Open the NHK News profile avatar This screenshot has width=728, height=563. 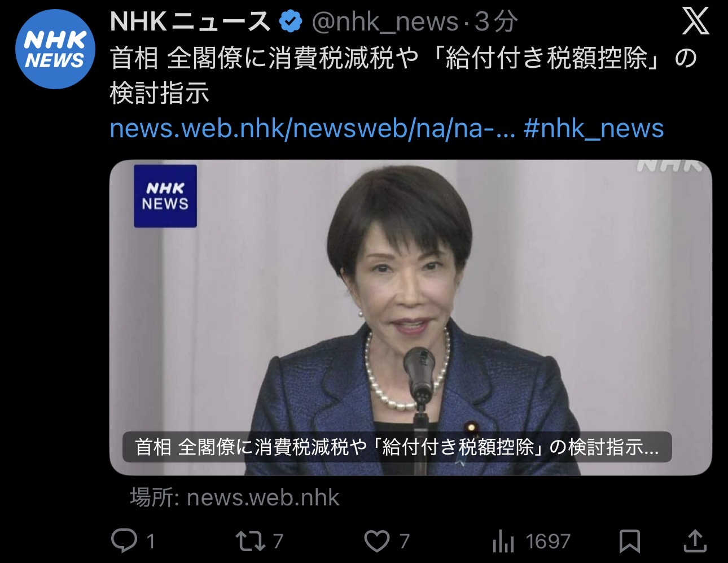coord(55,49)
